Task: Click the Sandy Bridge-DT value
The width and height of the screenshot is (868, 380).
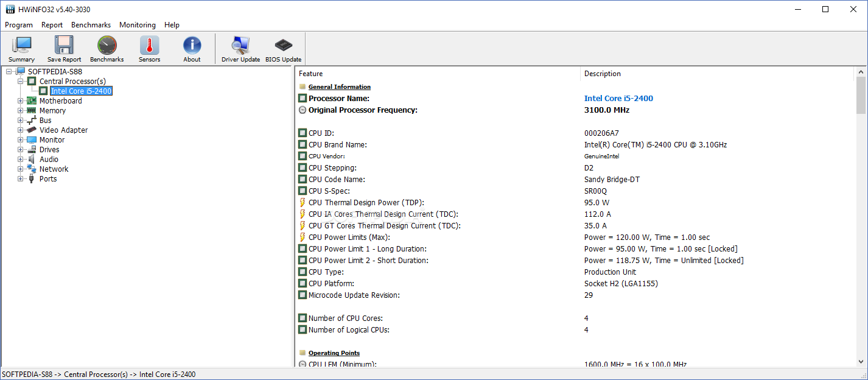Action: pyautogui.click(x=612, y=179)
